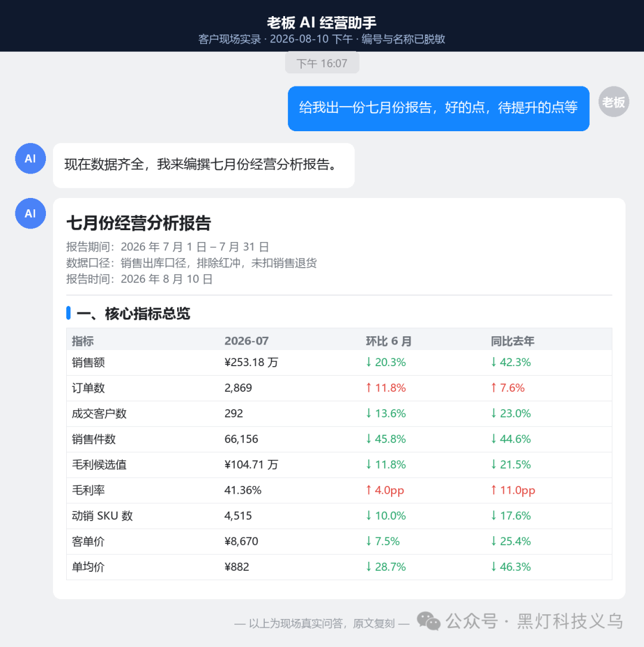
Task: Click the customer count value 292
Action: click(x=234, y=413)
